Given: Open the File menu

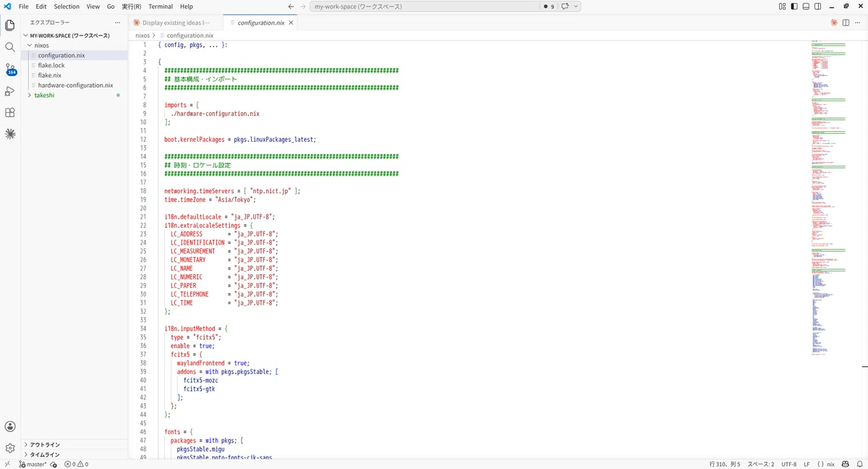Looking at the screenshot, I should pyautogui.click(x=24, y=7).
